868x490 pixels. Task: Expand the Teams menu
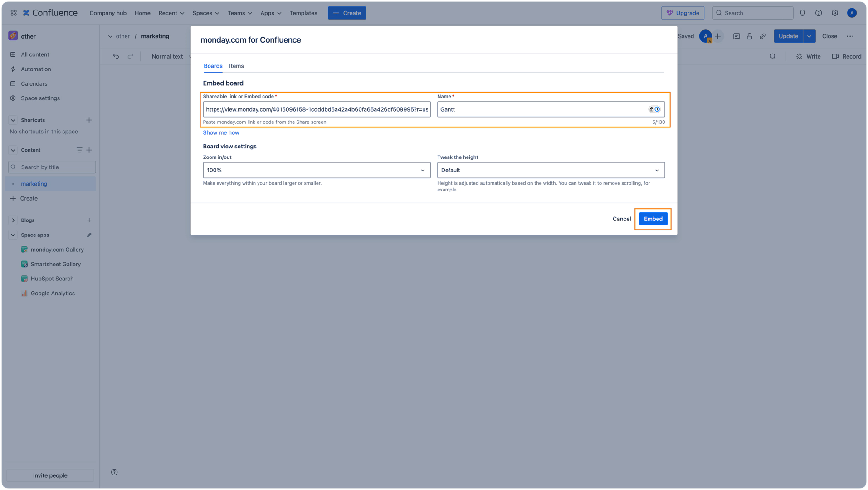point(240,13)
